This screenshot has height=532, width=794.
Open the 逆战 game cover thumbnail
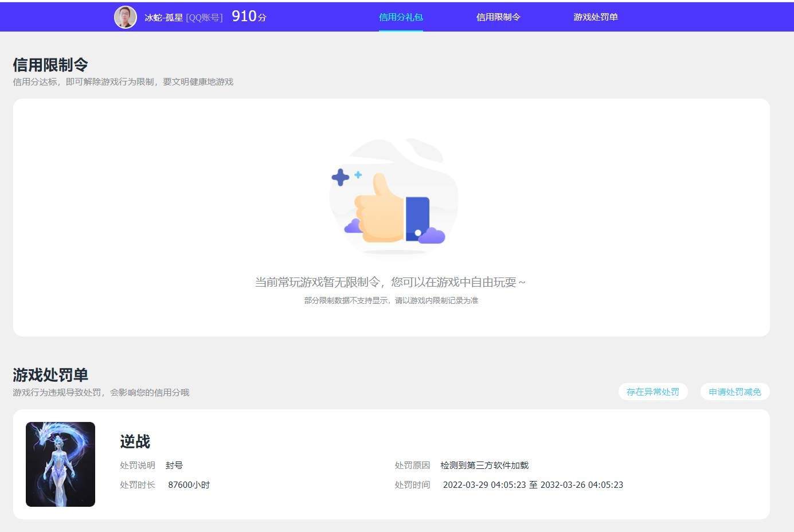click(x=60, y=464)
